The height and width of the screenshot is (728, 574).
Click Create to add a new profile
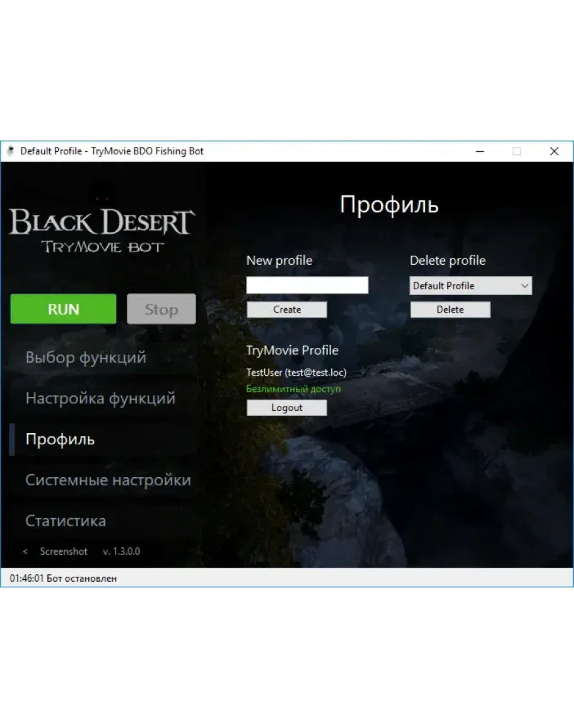pyautogui.click(x=287, y=309)
